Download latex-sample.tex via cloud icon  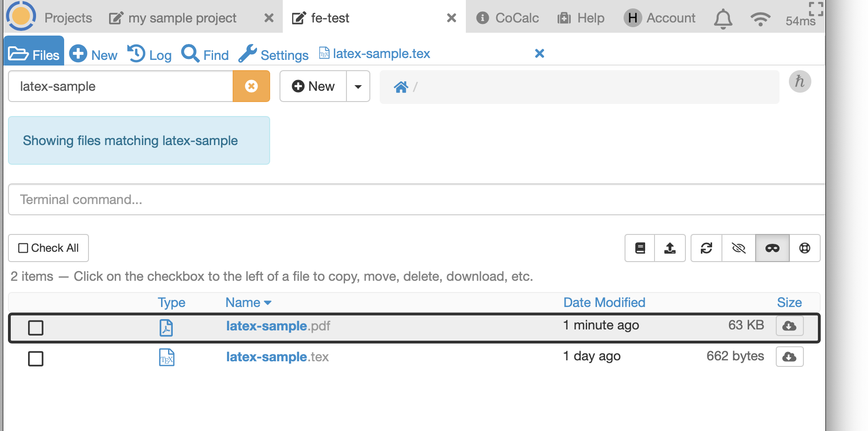[x=789, y=357]
